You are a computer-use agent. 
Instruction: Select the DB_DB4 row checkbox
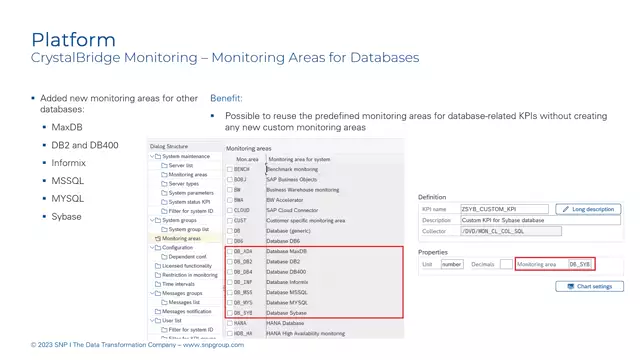point(230,272)
